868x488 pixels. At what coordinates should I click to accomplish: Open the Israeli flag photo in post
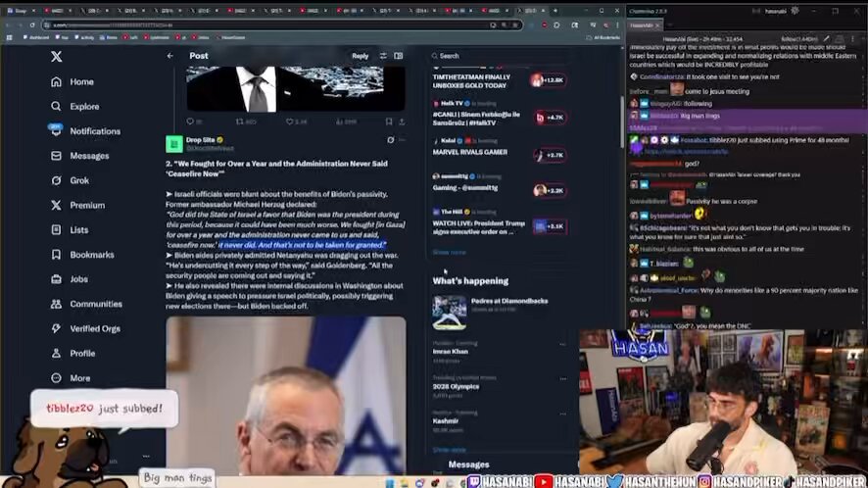click(x=286, y=396)
